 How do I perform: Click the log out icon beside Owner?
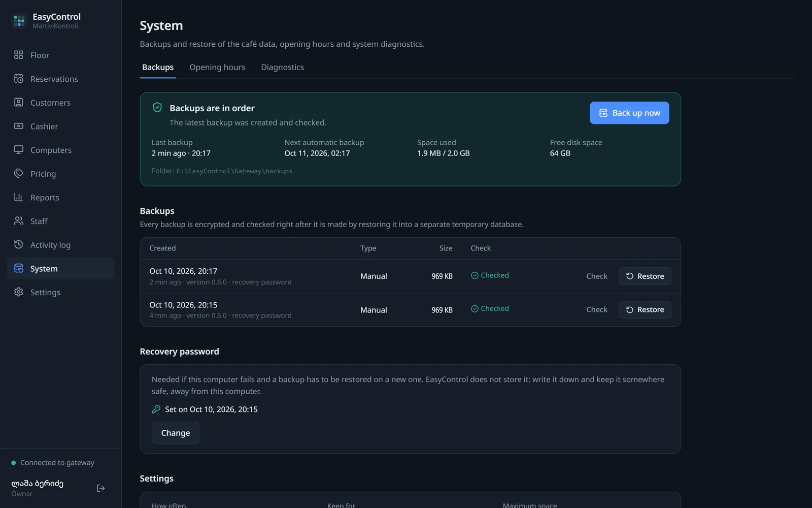pos(101,488)
